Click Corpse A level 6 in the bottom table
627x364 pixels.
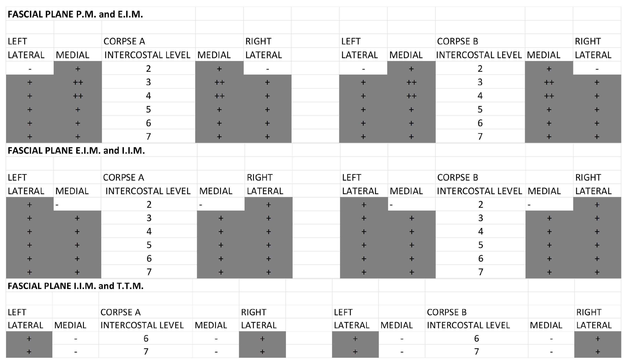tap(146, 338)
